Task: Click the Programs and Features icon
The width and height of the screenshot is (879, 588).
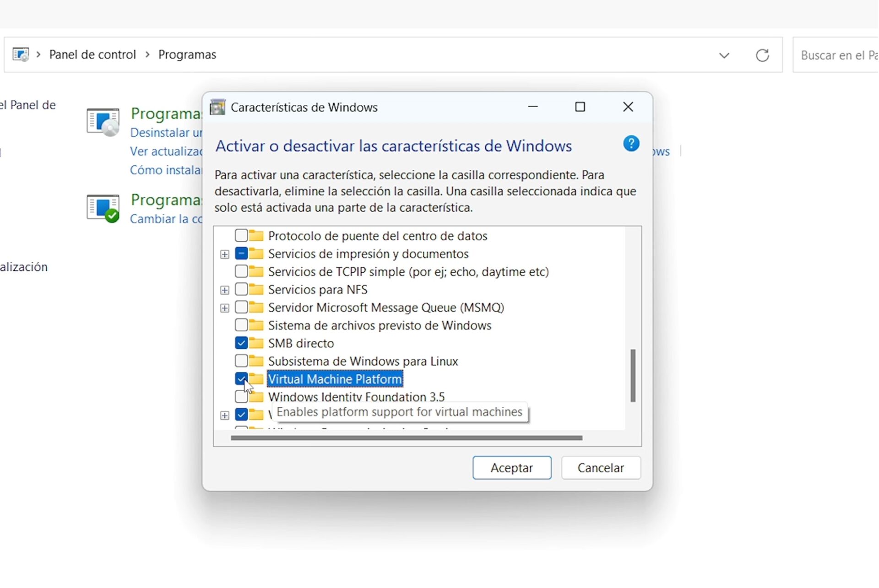Action: (103, 122)
